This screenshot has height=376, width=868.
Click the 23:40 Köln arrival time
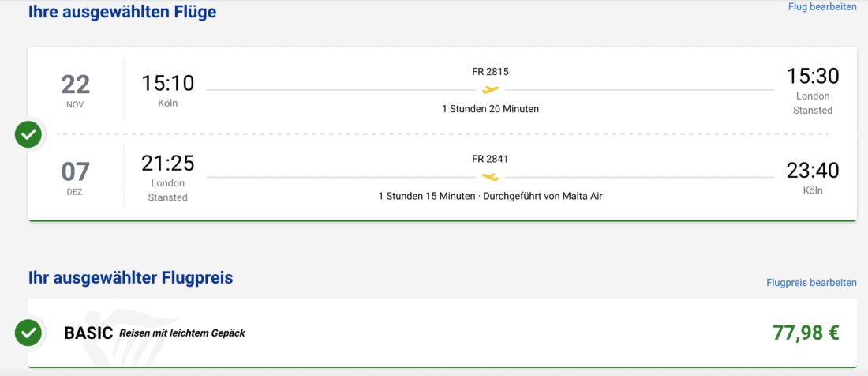(812, 171)
